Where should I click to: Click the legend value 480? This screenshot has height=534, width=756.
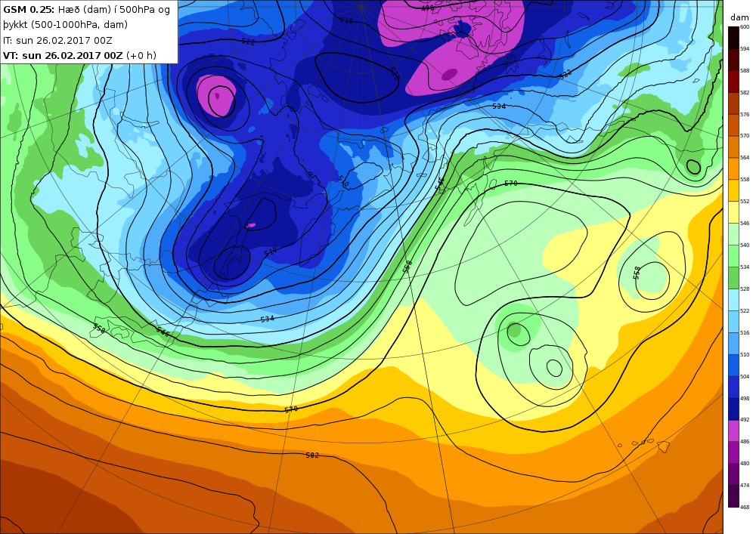click(x=745, y=464)
